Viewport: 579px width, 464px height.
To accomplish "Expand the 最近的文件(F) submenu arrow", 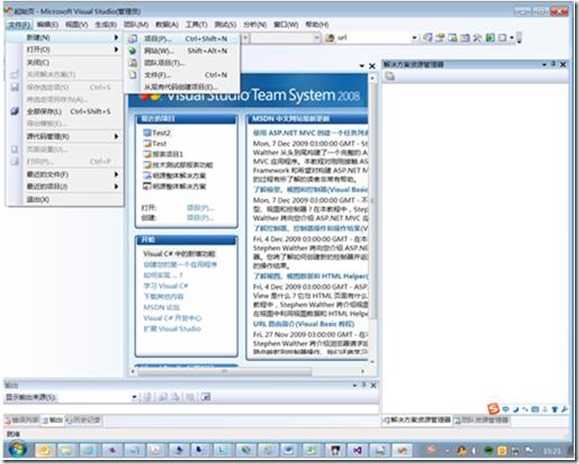I will pyautogui.click(x=116, y=174).
